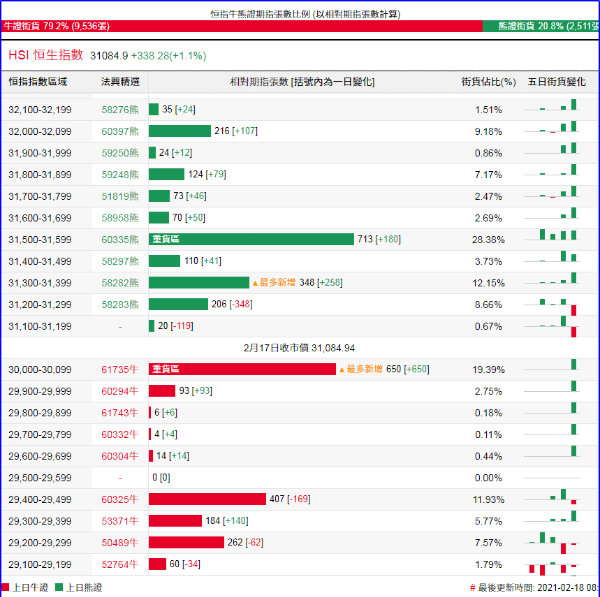Click the 0 [0] contract count
This screenshot has width=600, height=597.
(161, 478)
